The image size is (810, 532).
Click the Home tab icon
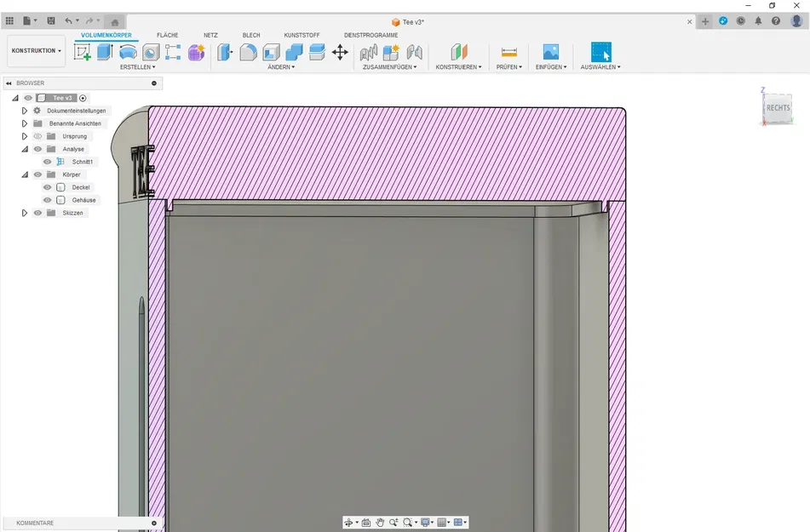(x=115, y=21)
